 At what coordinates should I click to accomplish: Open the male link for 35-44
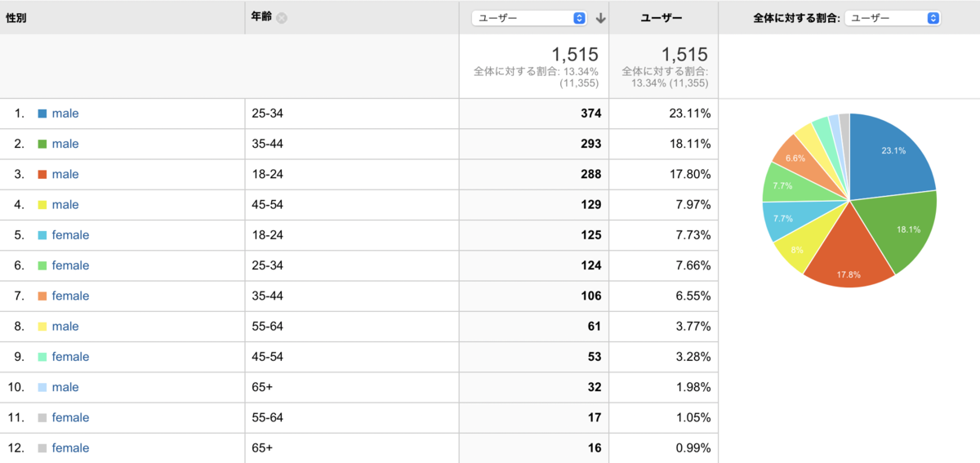point(65,144)
